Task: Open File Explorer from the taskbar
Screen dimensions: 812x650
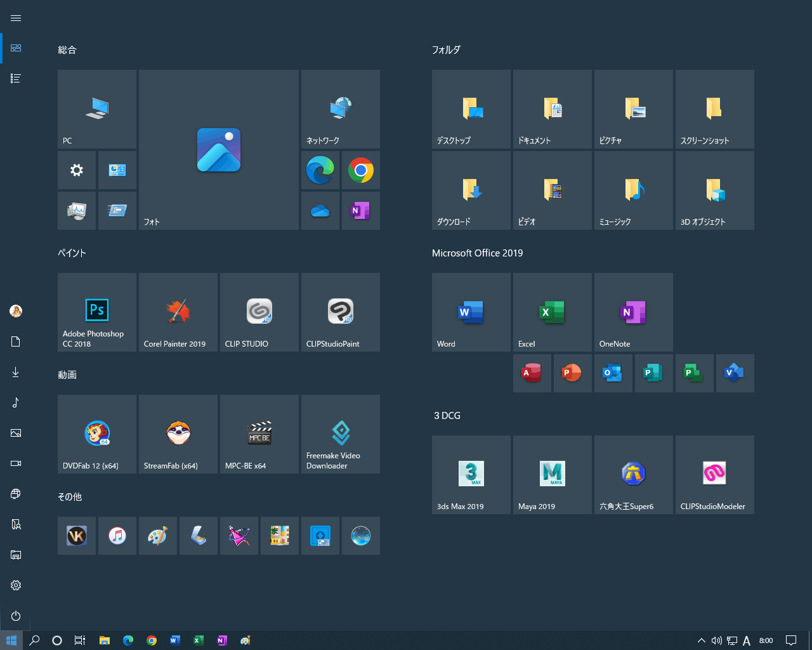Action: [105, 640]
